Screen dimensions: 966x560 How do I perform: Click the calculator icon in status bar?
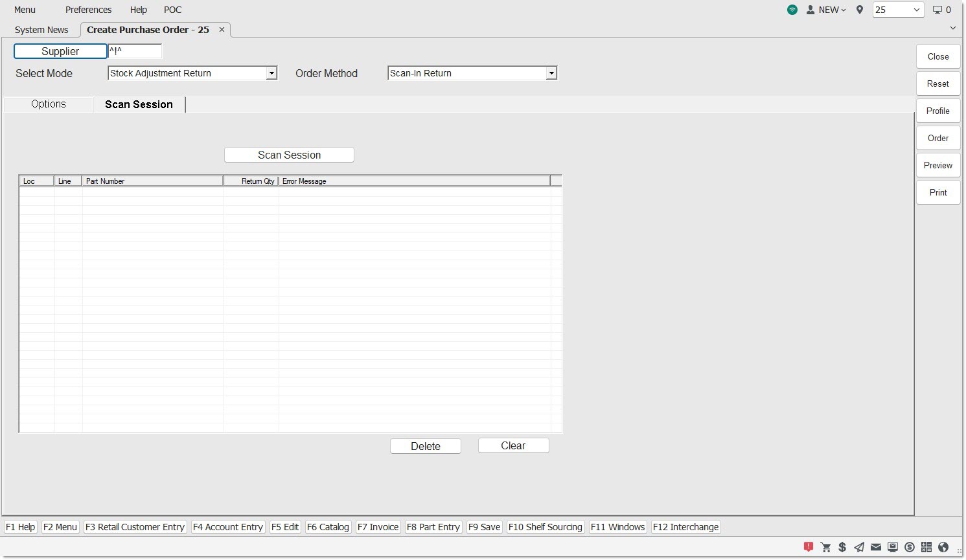[x=926, y=547]
